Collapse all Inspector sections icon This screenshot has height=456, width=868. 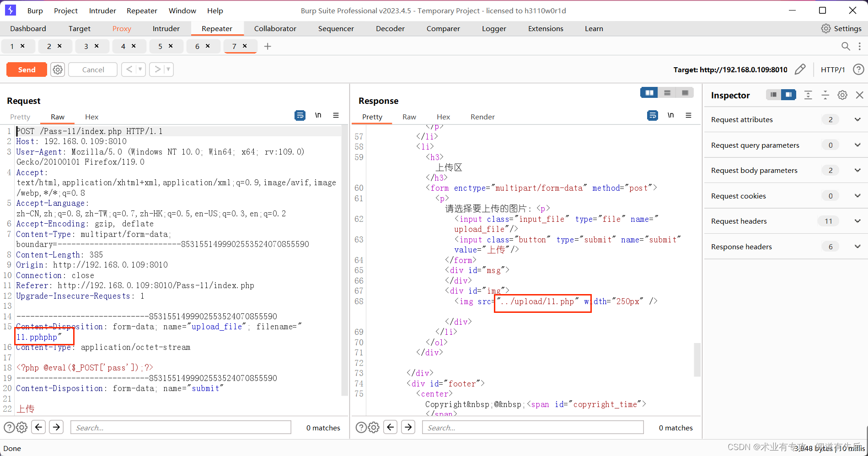click(x=825, y=95)
